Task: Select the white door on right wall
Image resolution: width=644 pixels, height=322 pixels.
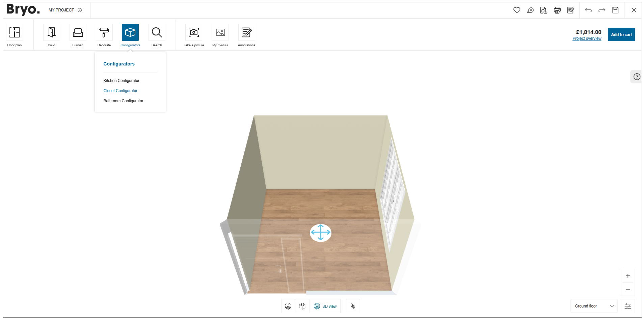Action: (393, 195)
